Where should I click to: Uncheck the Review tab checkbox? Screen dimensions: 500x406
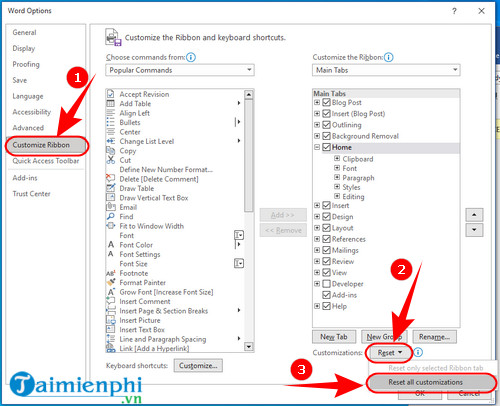coord(326,261)
